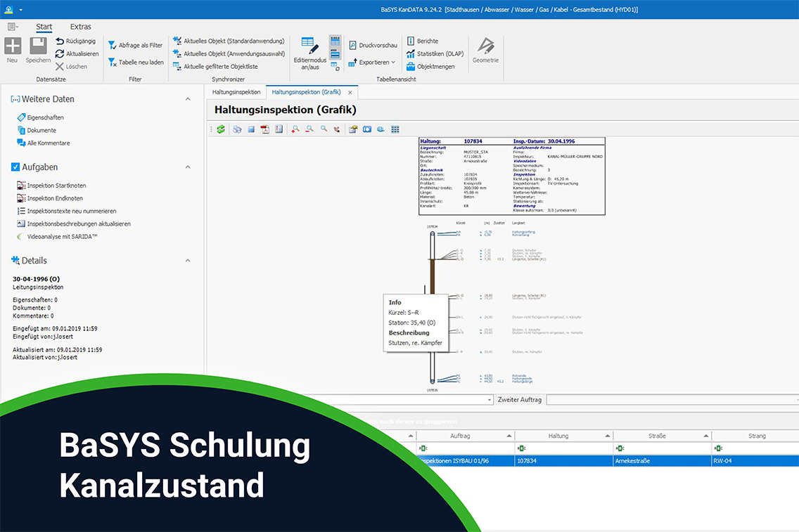799x532 pixels.
Task: Click the Statistiken (OLAP) button
Action: pyautogui.click(x=440, y=53)
